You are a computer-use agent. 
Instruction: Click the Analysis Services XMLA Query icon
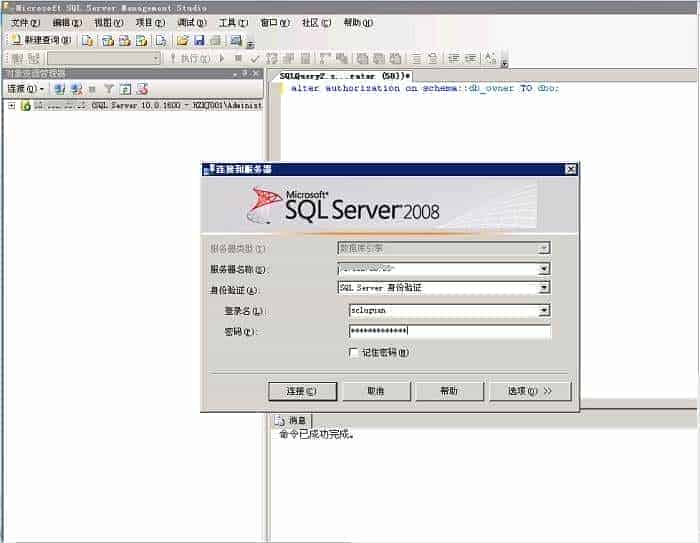pyautogui.click(x=142, y=41)
